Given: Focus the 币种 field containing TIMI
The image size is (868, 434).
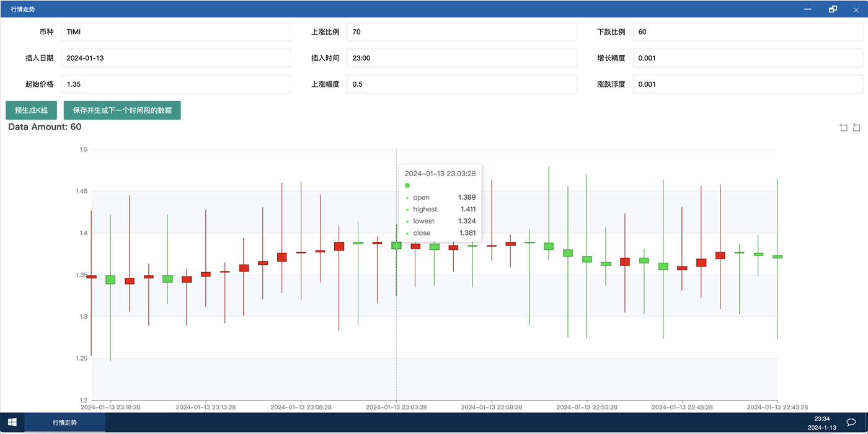Looking at the screenshot, I should (x=176, y=32).
